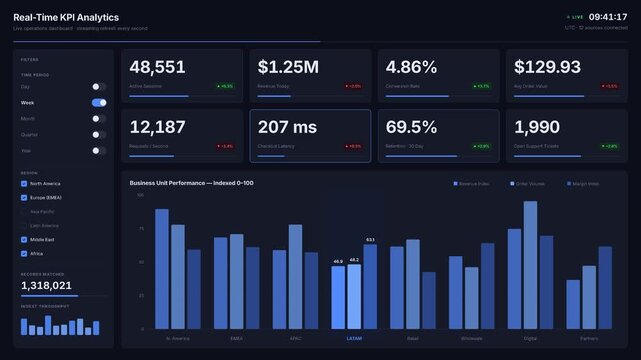Click the 1,318,021 records matched value
Screen dimensions: 641x360
pyautogui.click(x=46, y=286)
